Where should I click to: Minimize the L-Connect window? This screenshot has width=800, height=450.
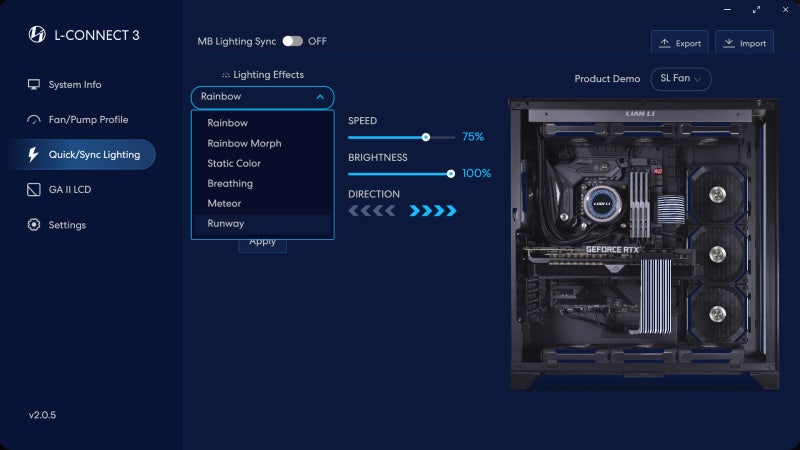[727, 10]
